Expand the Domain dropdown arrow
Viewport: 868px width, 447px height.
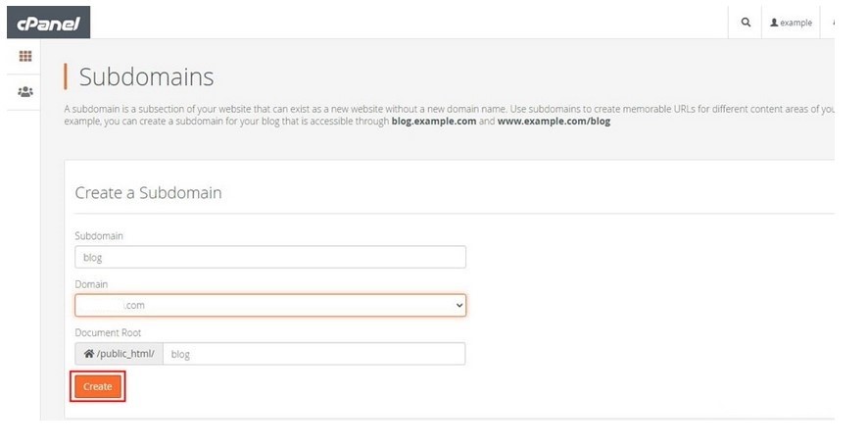click(x=458, y=306)
